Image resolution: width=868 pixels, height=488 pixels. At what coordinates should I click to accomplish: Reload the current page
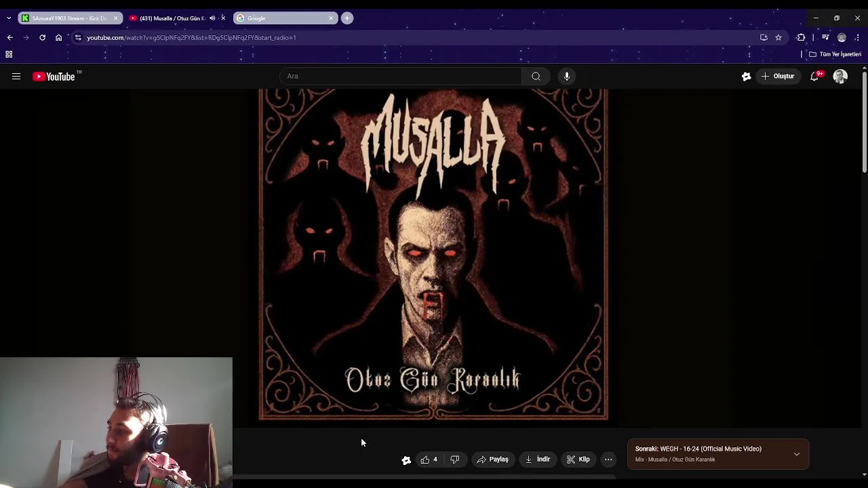42,38
